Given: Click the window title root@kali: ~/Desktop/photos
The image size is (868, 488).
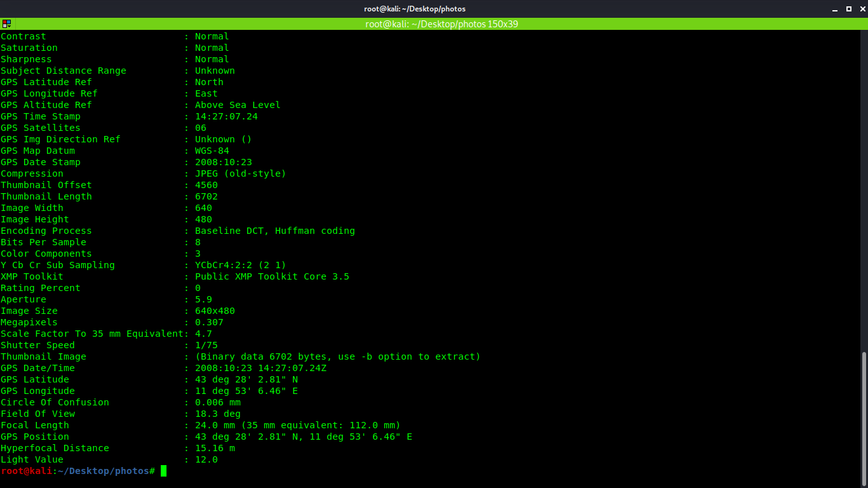Looking at the screenshot, I should pyautogui.click(x=416, y=9).
